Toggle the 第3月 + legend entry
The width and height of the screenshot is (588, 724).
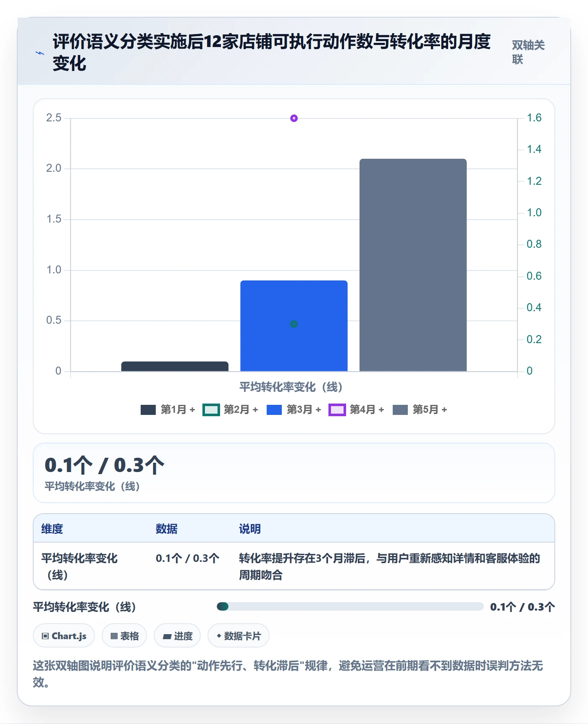pos(294,409)
